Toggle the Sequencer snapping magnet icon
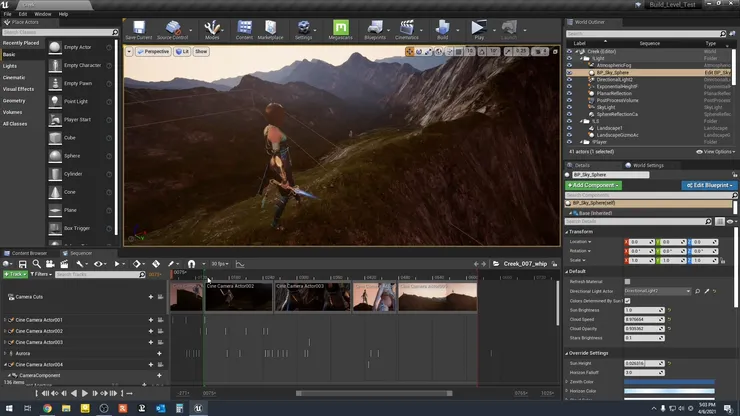Image resolution: width=740 pixels, height=416 pixels. click(191, 264)
